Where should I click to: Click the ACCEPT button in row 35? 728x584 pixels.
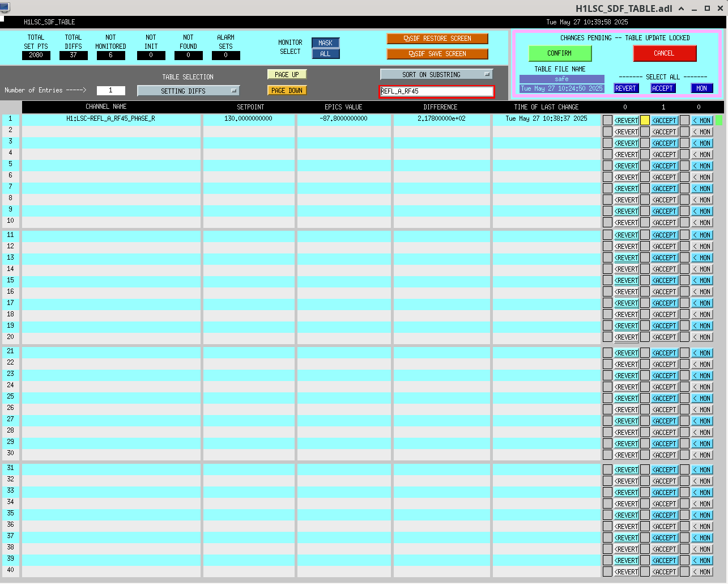pos(664,515)
